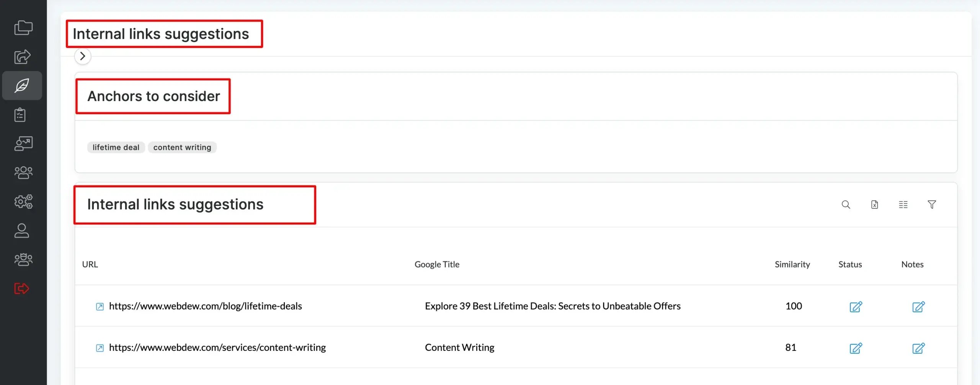Edit status for the lifetime-deals row

(856, 306)
